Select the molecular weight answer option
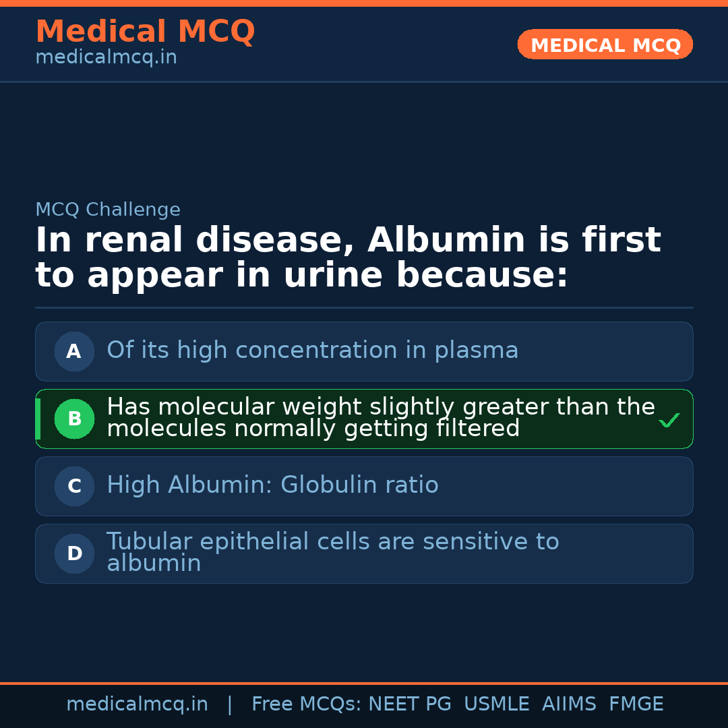728x728 pixels. coord(381,418)
